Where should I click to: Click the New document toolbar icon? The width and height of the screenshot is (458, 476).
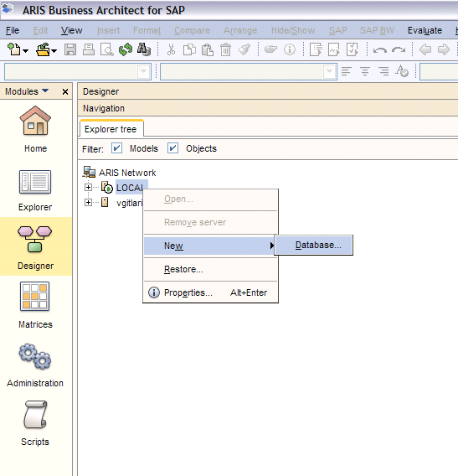[x=13, y=49]
